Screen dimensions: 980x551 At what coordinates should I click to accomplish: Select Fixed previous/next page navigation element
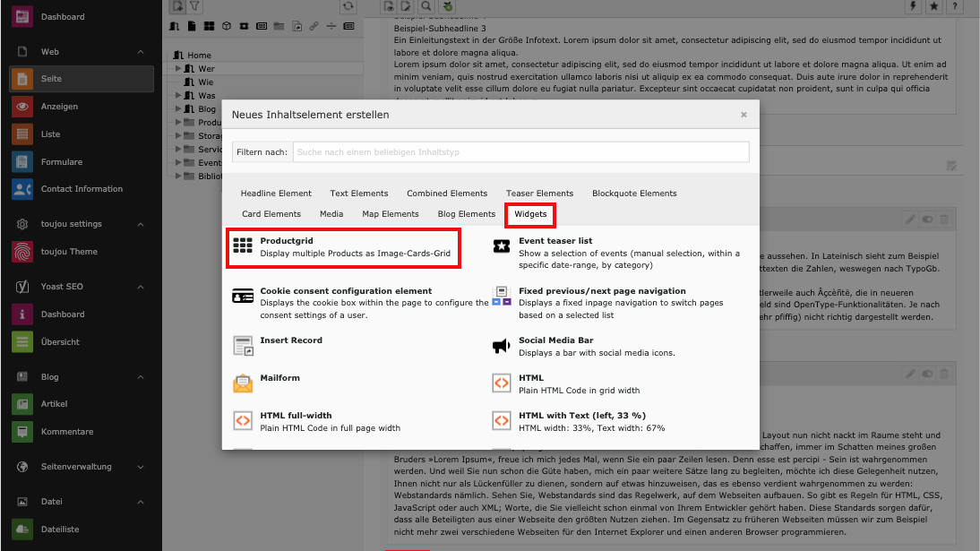click(601, 291)
